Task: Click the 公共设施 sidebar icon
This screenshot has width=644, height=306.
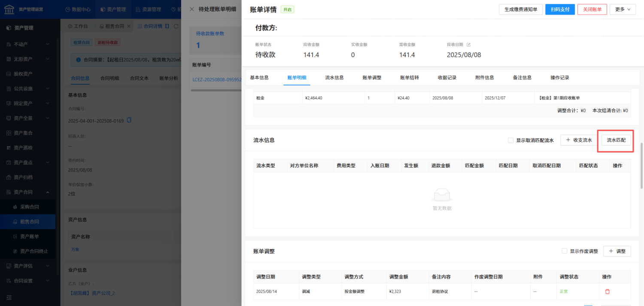Action: (x=9, y=89)
